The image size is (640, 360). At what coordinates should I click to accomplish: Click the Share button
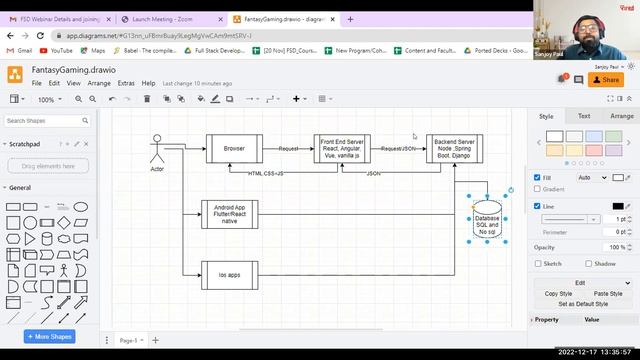point(606,80)
